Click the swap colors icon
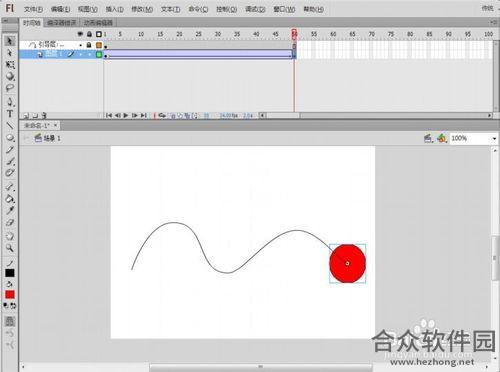Image resolution: width=500 pixels, height=372 pixels. click(x=13, y=305)
